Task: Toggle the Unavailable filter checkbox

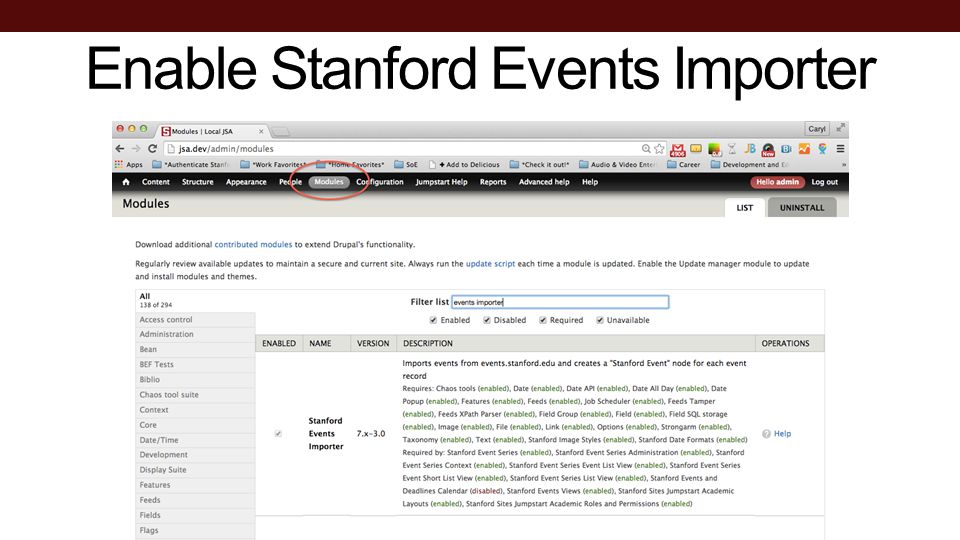Action: point(600,320)
